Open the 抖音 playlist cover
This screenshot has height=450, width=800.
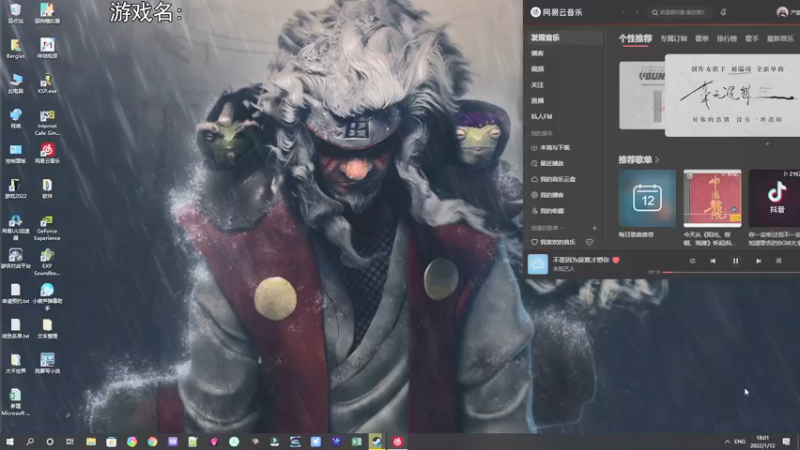tap(774, 198)
